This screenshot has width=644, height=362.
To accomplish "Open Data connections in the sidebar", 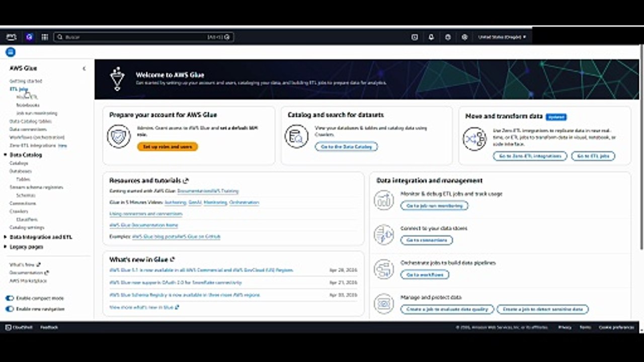I will click(x=28, y=129).
